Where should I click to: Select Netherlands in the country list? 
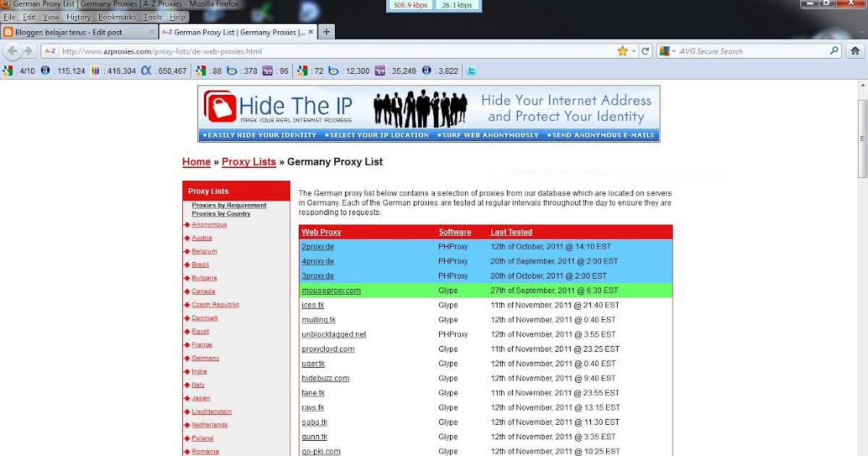210,425
